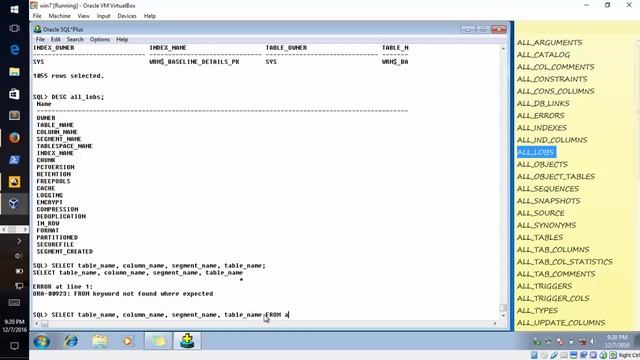Click Oracle SQL*Plus title bar icon
This screenshot has height=360, width=640.
click(x=38, y=29)
